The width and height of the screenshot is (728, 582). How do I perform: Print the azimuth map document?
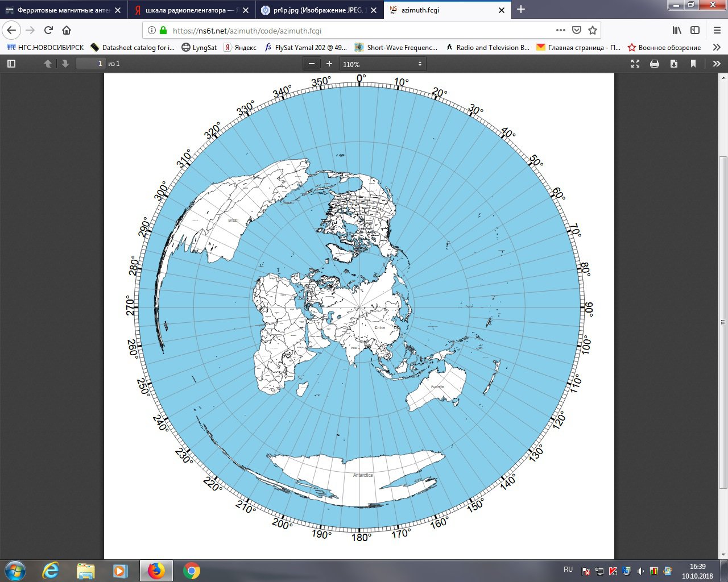(655, 64)
